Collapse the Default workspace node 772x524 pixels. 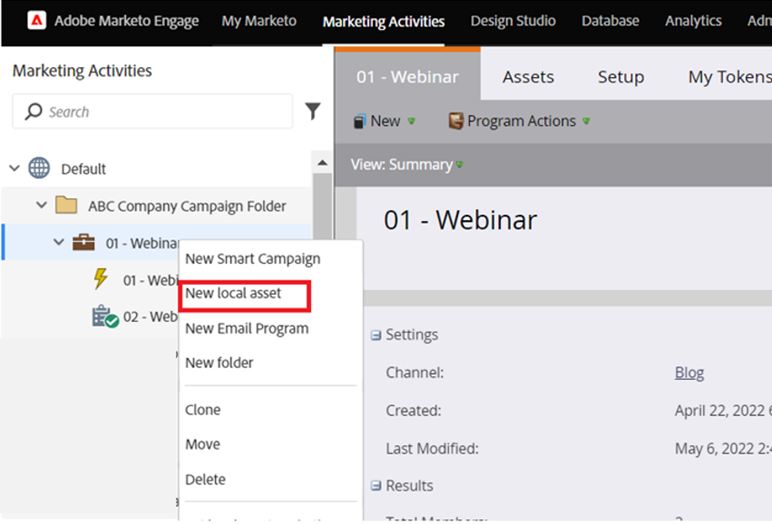click(15, 168)
